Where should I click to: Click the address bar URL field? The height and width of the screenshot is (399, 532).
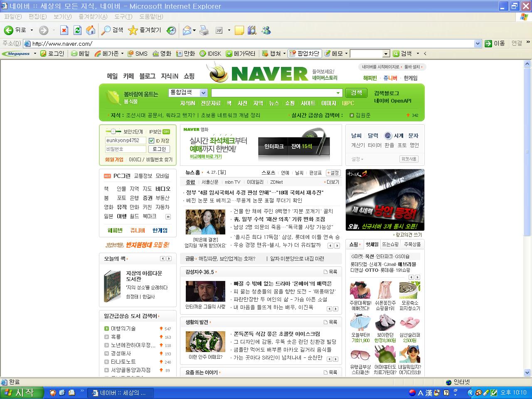(x=253, y=44)
